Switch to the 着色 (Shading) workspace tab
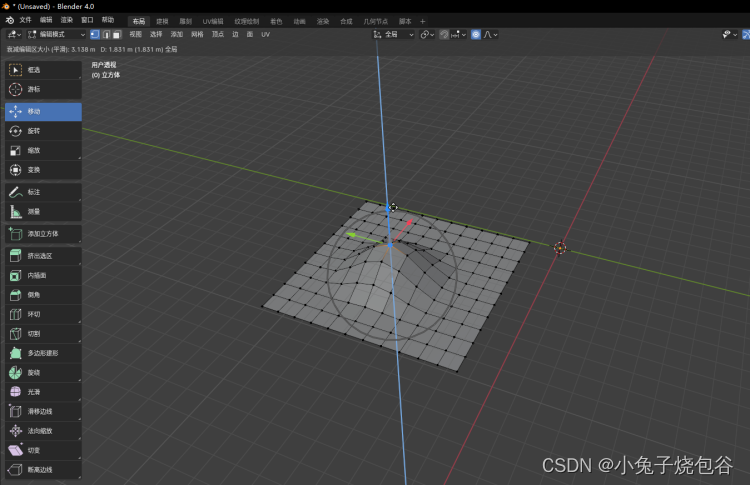This screenshot has height=485, width=750. click(x=276, y=22)
